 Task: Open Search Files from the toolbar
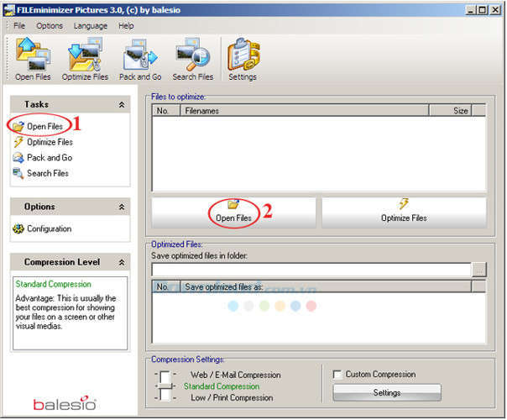pos(193,59)
